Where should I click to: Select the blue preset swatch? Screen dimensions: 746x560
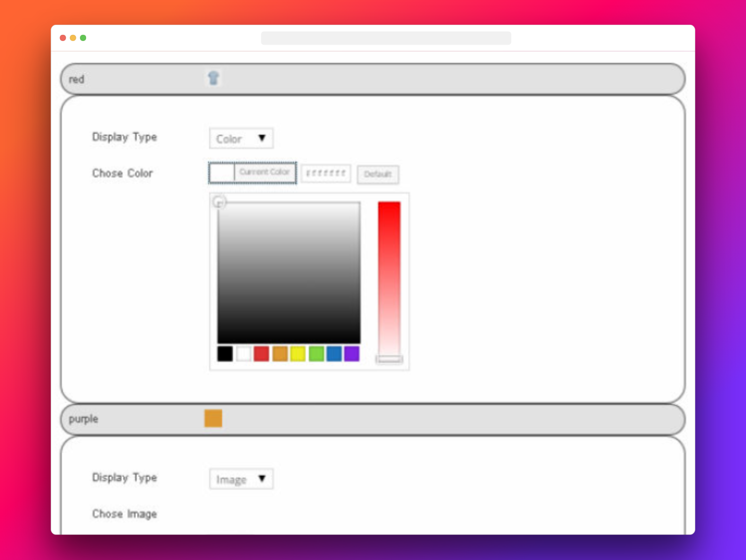(x=334, y=354)
